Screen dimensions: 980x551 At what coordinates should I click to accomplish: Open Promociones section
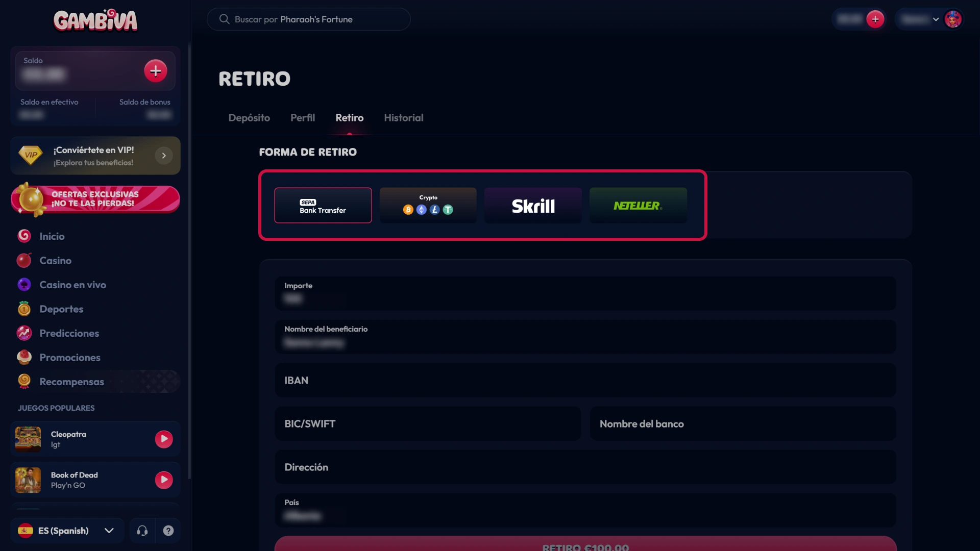pyautogui.click(x=70, y=358)
